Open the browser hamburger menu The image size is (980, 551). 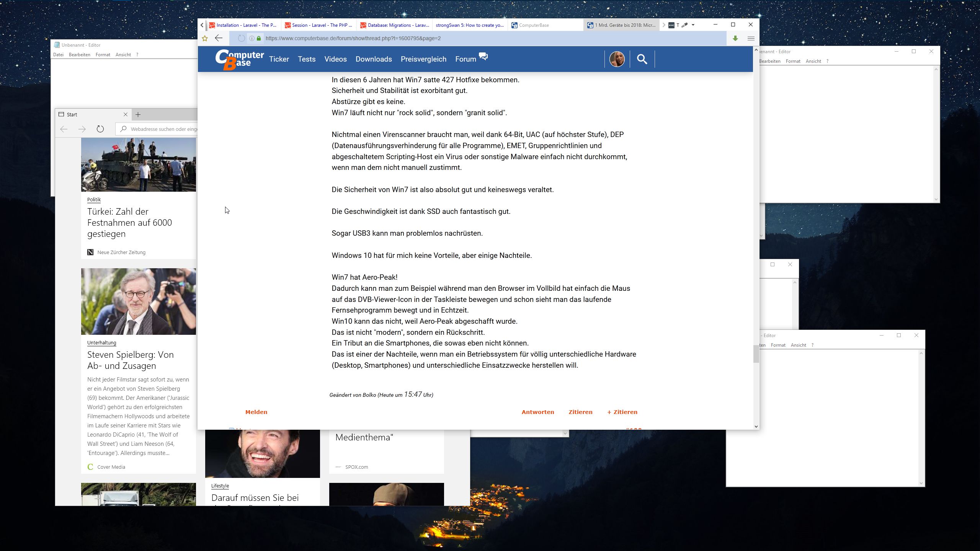point(751,38)
